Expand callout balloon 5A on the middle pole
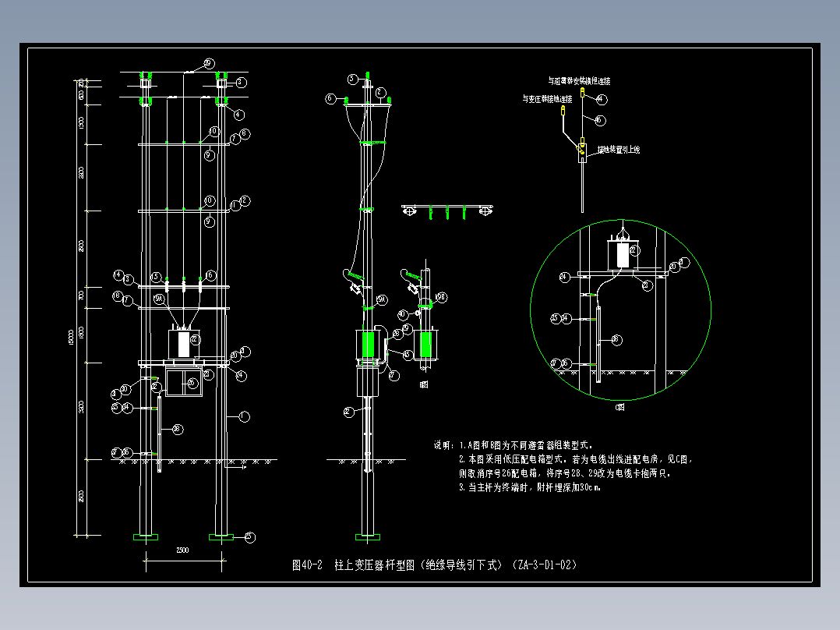This screenshot has width=840, height=630. 380,299
